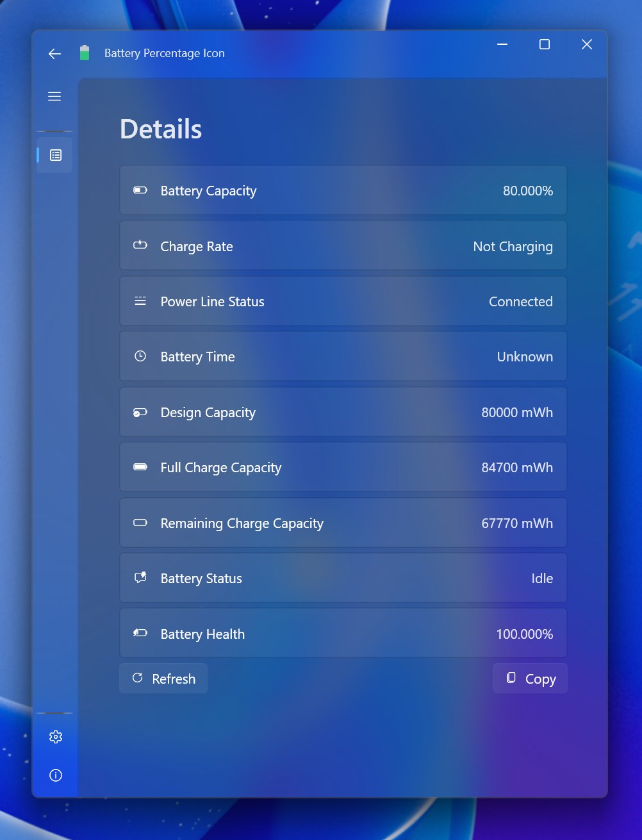
Task: Click the green battery app icon
Action: tap(84, 53)
